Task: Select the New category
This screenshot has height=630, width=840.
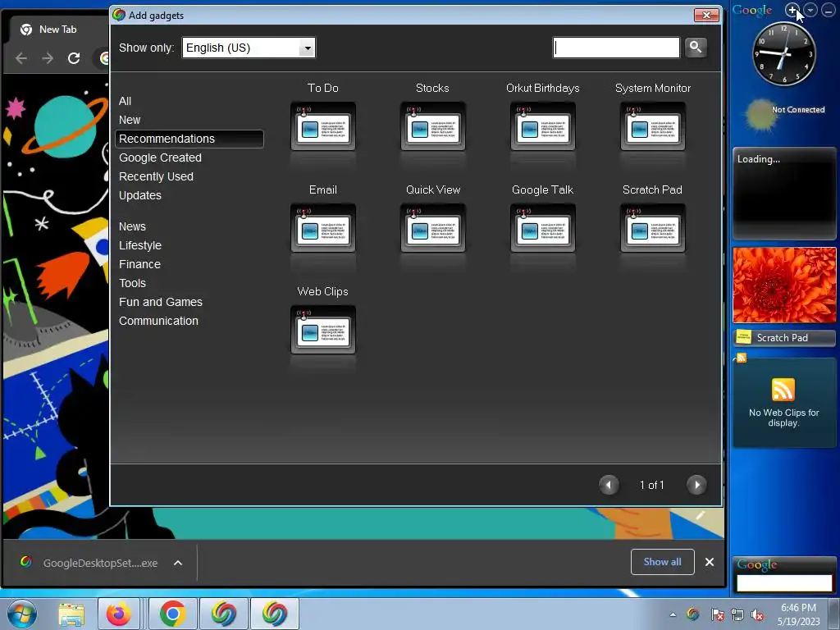Action: (x=130, y=120)
